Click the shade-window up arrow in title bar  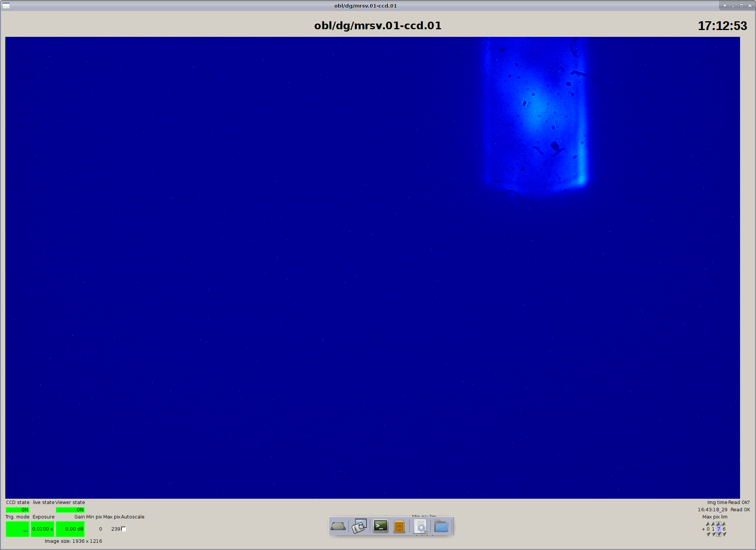(x=724, y=6)
